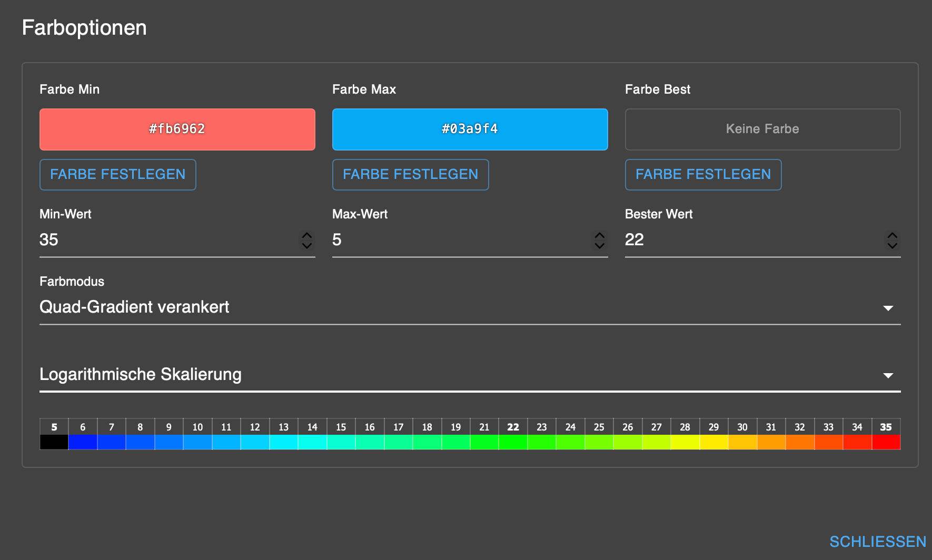Choose the scale cell for value 14

click(312, 434)
